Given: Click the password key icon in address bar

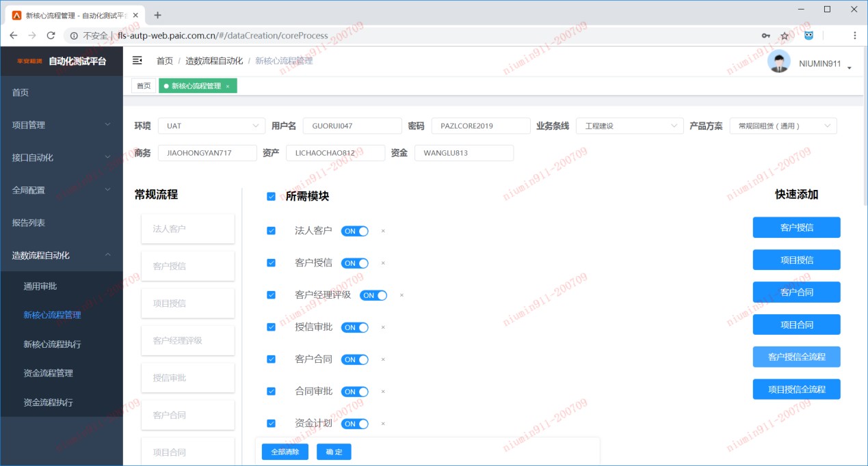Looking at the screenshot, I should tap(765, 36).
